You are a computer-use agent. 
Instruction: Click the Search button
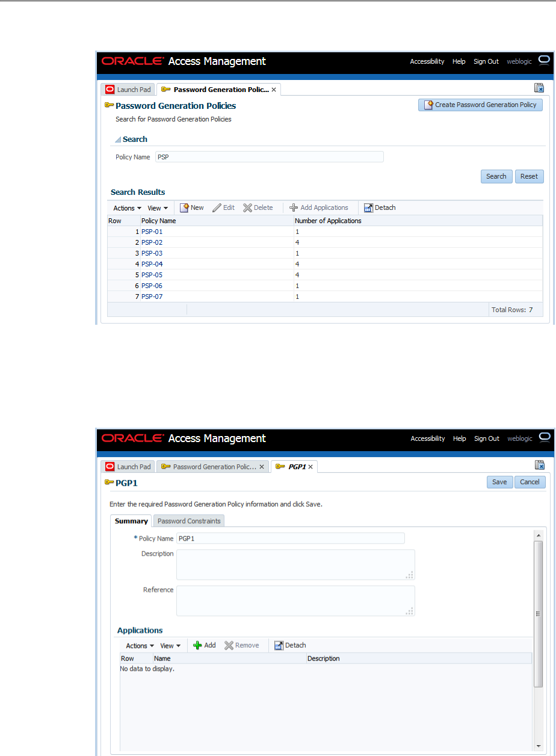(496, 177)
